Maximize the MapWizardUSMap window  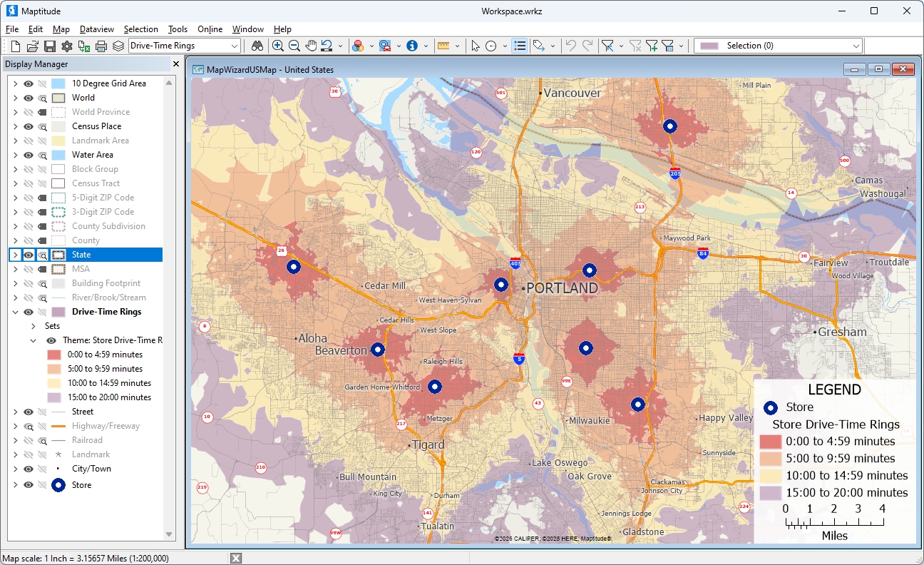878,69
